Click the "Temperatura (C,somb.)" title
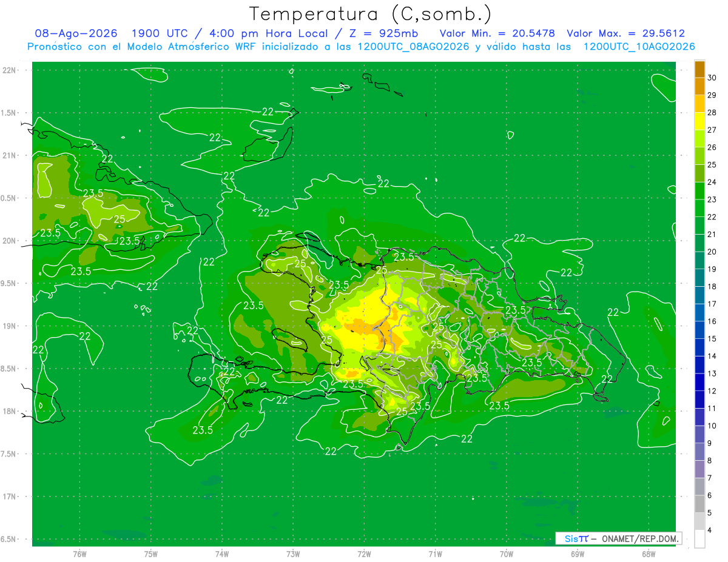This screenshot has height=562, width=728. (x=370, y=15)
